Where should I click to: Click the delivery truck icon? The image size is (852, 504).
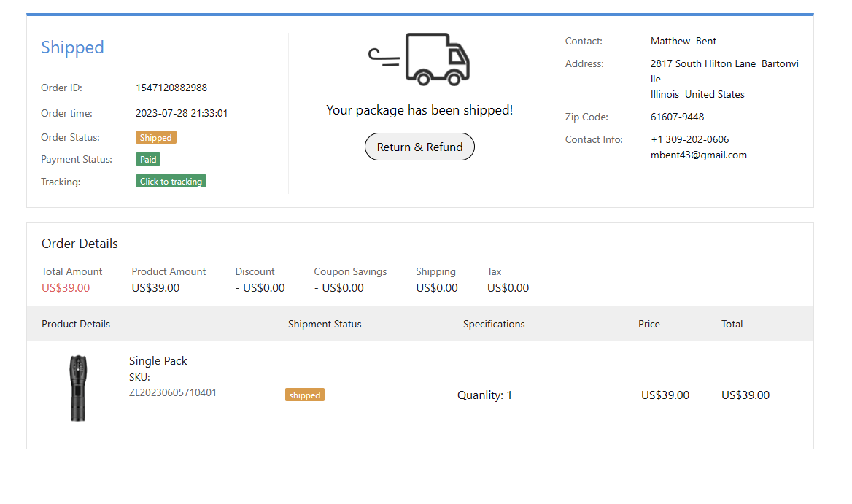click(419, 59)
